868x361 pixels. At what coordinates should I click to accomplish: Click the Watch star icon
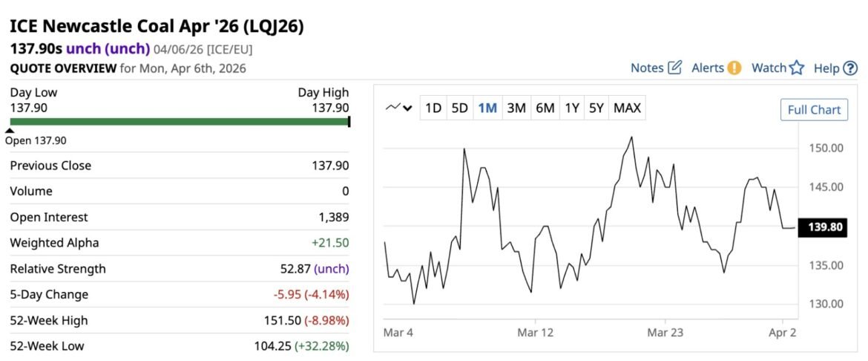click(x=797, y=68)
